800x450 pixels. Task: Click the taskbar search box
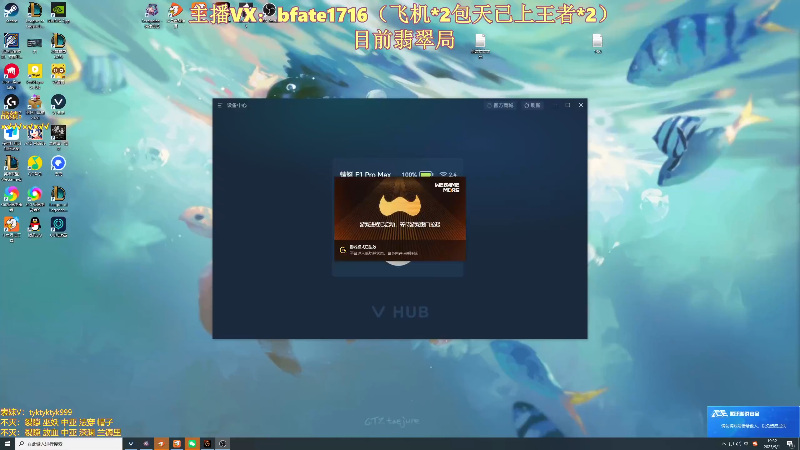click(68, 444)
